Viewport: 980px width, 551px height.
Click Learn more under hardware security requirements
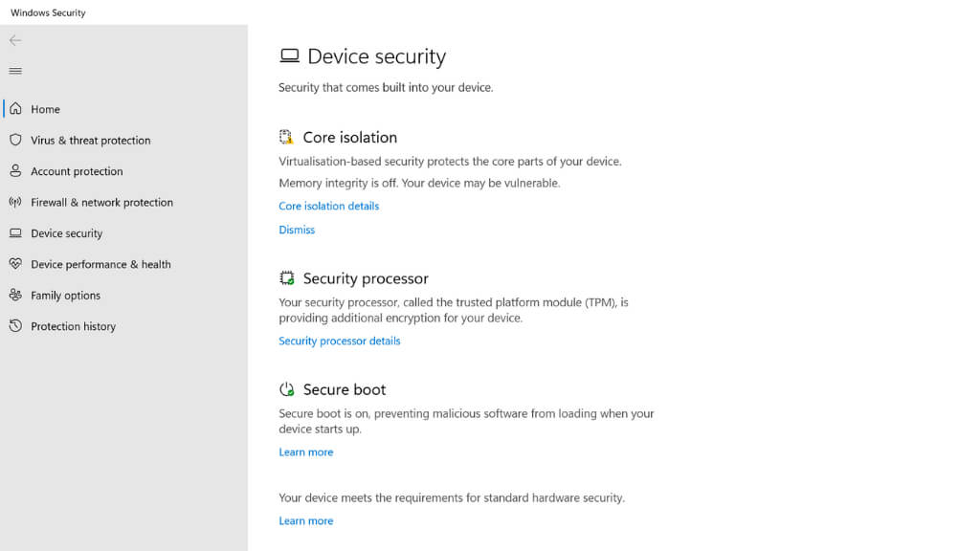(x=305, y=520)
